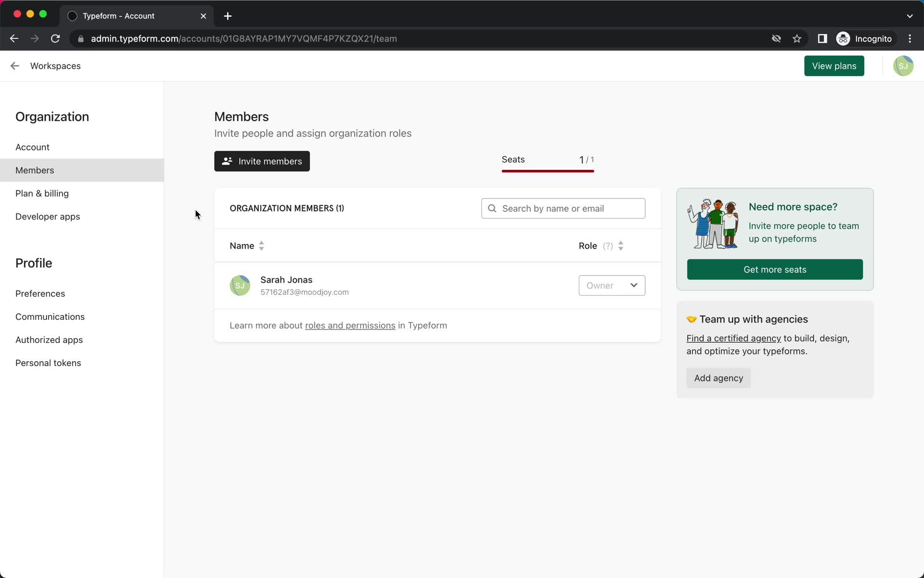Screen dimensions: 924x578
Task: Bookmark this page with the star icon
Action: pos(797,39)
